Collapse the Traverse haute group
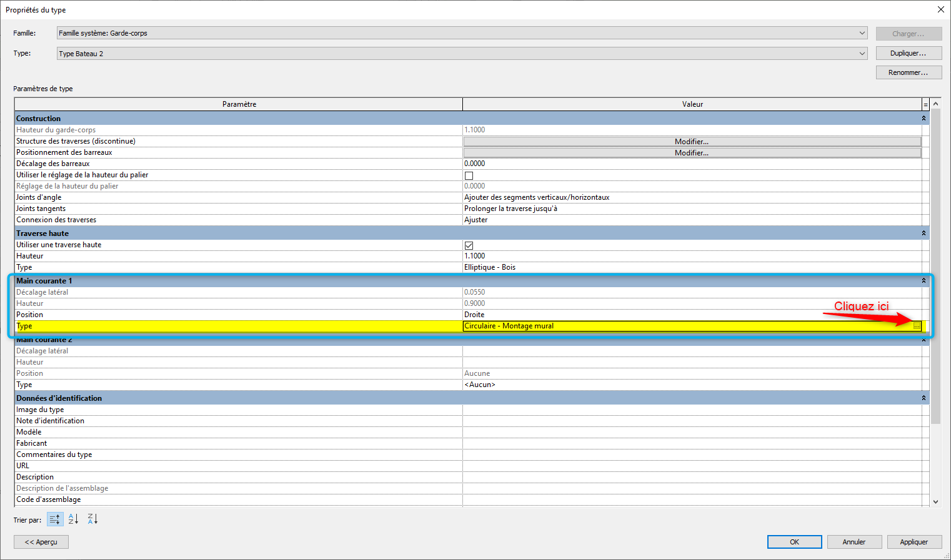This screenshot has width=951, height=560. pyautogui.click(x=924, y=233)
